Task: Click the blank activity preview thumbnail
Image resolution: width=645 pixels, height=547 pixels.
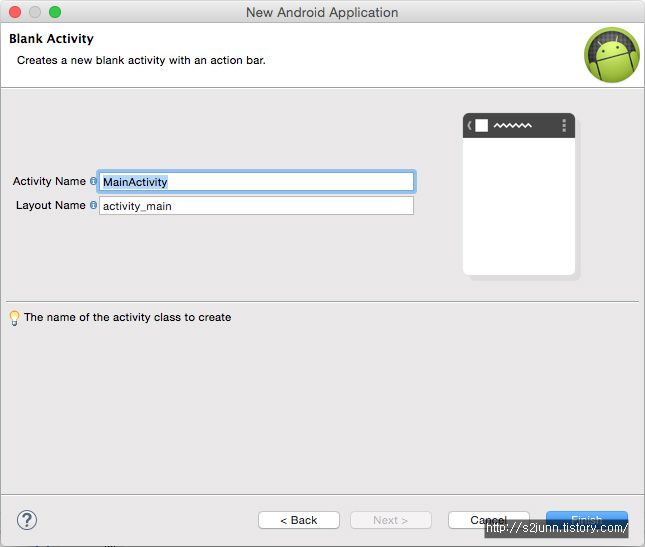Action: click(519, 194)
